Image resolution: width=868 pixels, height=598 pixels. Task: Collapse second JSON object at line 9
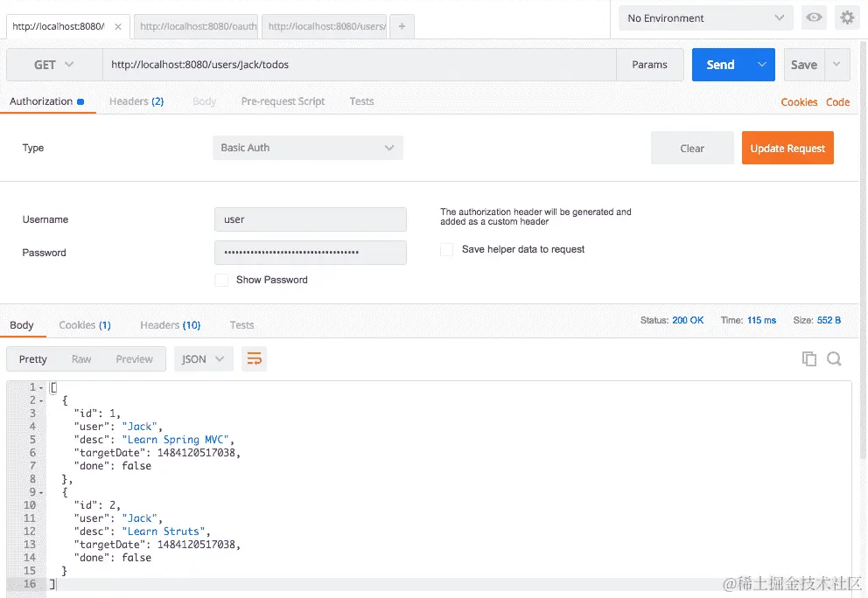point(41,492)
